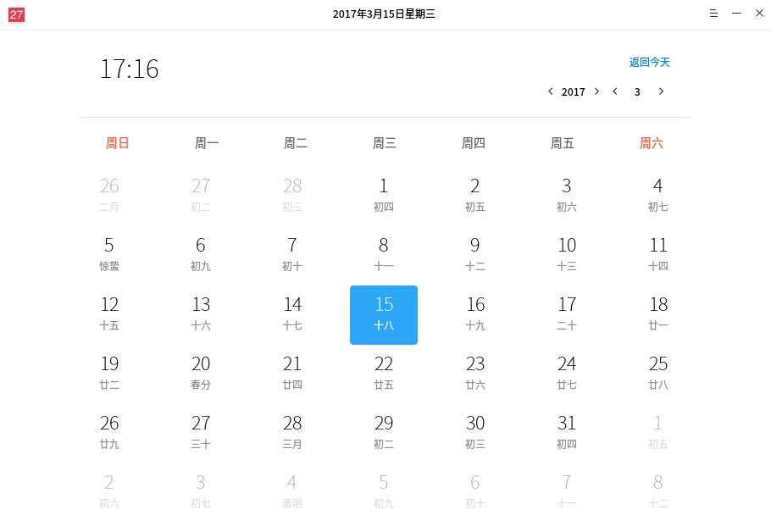Open the title bar hamburger menu
The image size is (771, 532).
coord(713,14)
